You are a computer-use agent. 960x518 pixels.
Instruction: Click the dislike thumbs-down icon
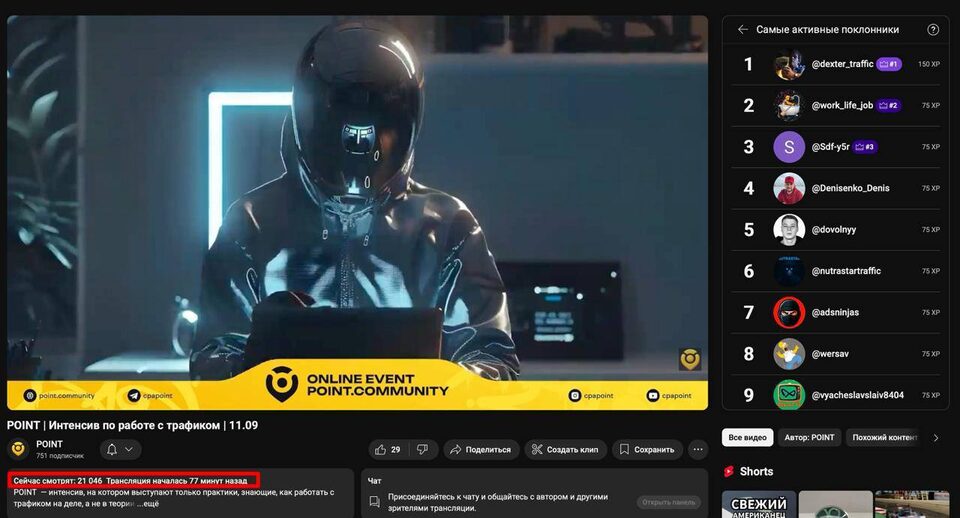422,449
